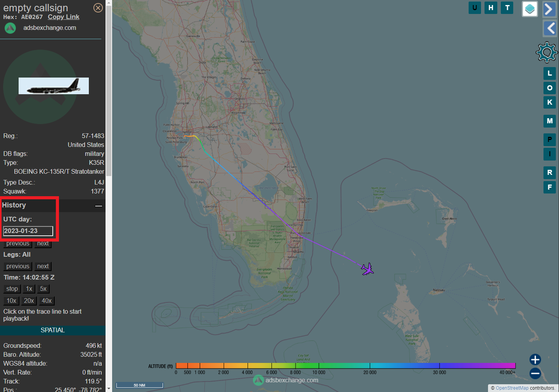Click the right arrow sidebar button
The image size is (559, 392).
pos(550,9)
